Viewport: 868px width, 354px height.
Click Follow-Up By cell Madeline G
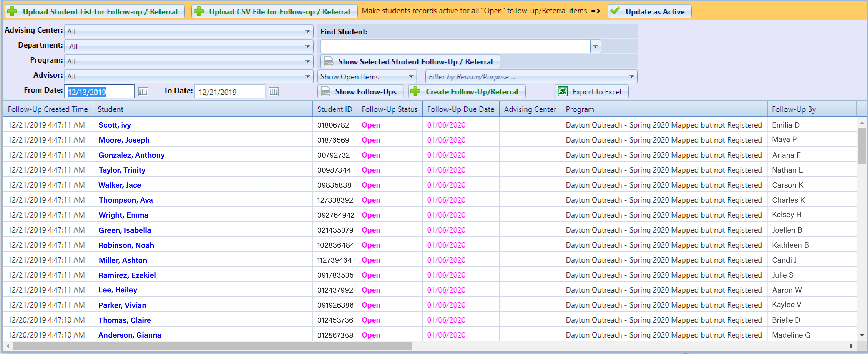pos(791,335)
